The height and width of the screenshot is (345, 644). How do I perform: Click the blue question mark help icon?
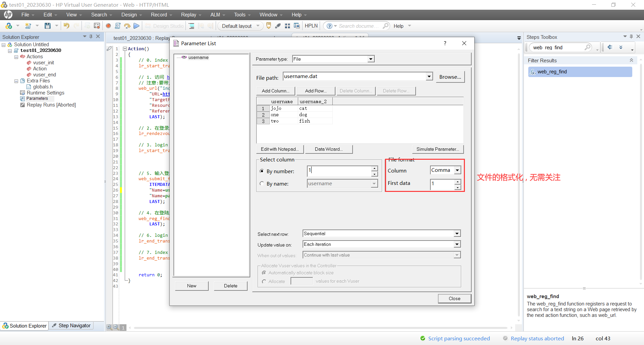point(329,26)
